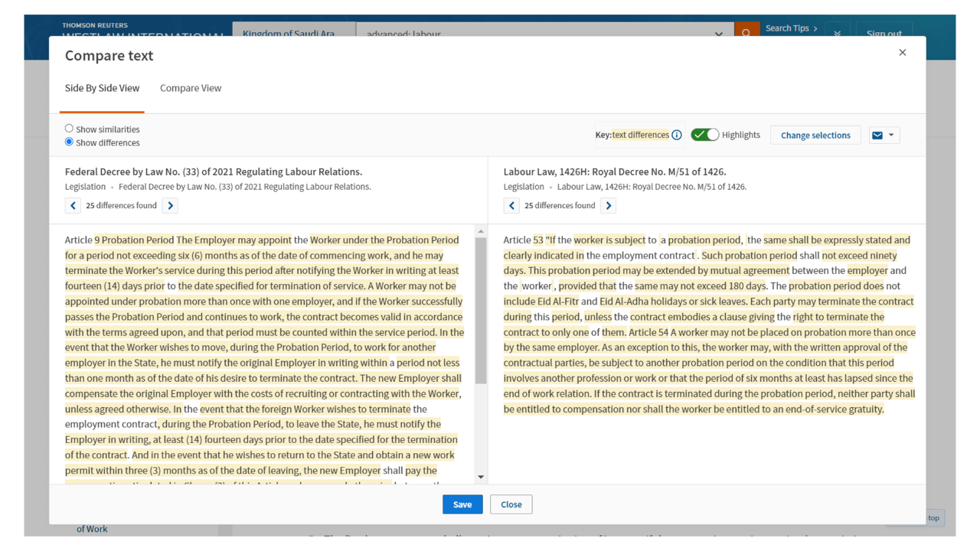Go to next difference in Federal Decree panel
The width and height of the screenshot is (980, 551).
click(170, 205)
